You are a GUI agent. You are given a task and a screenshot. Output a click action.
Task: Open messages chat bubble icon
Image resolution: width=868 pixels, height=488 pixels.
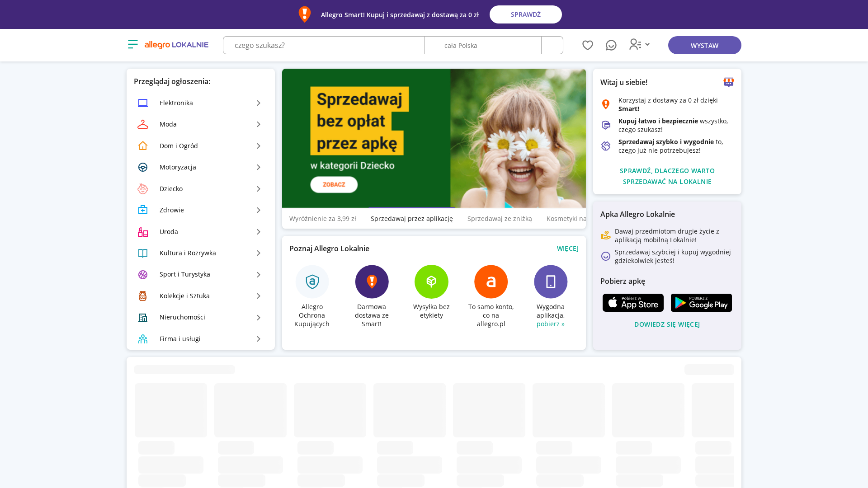(611, 45)
